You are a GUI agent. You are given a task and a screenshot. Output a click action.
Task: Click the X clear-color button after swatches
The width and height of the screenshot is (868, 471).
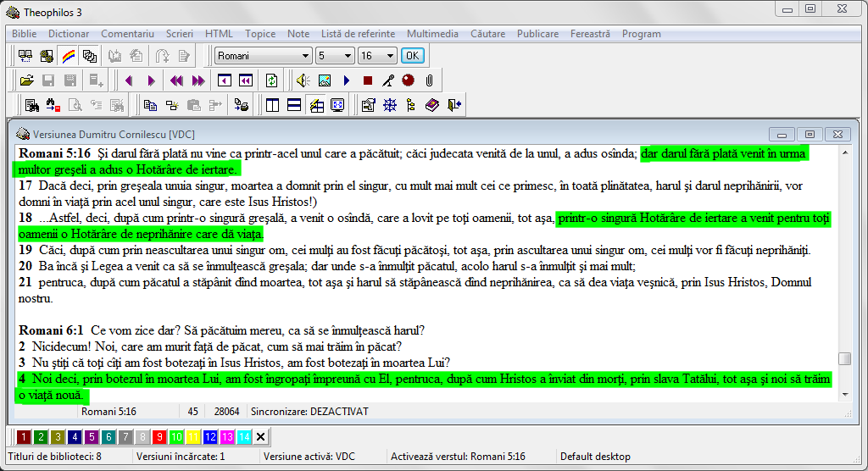point(261,437)
